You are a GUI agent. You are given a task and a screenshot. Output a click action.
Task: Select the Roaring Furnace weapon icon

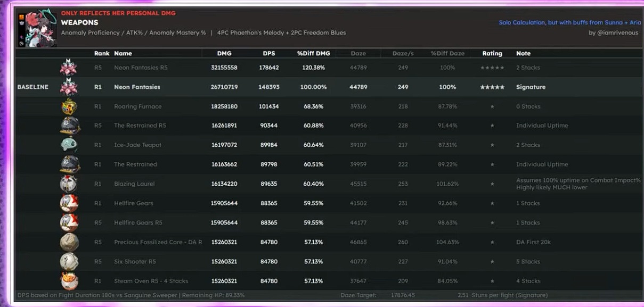tap(70, 106)
